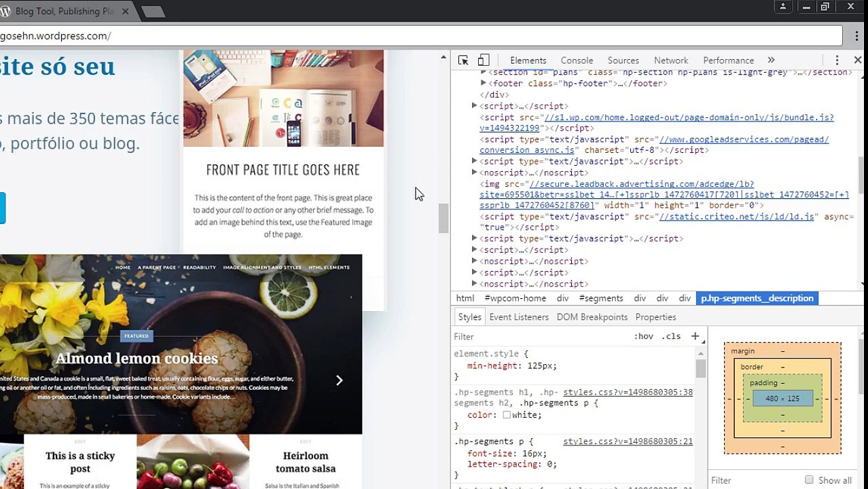Click the white color swatch

[x=507, y=415]
